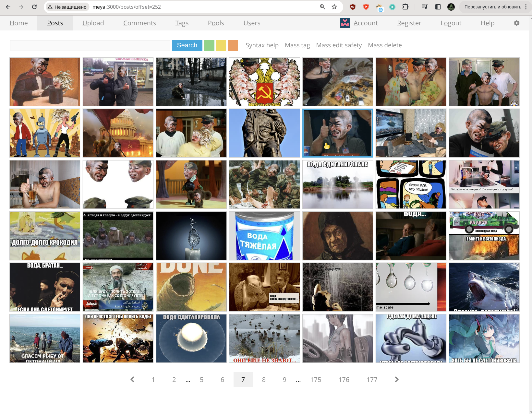Switch to the Upload tab
Screen dimensions: 532x414
(93, 23)
